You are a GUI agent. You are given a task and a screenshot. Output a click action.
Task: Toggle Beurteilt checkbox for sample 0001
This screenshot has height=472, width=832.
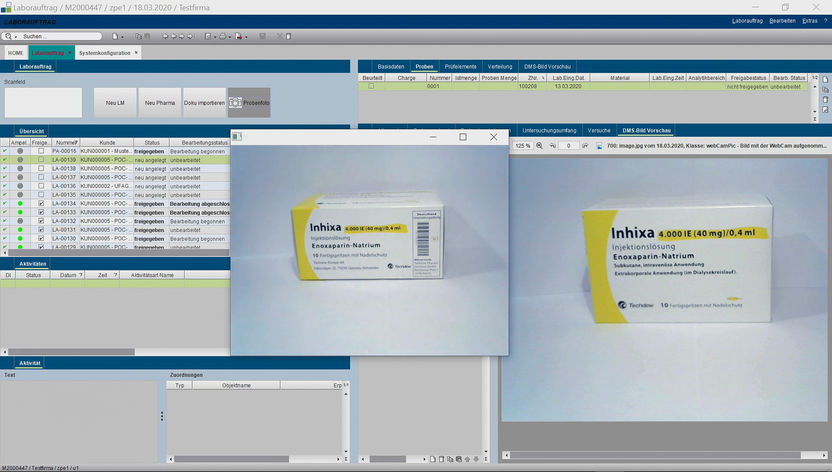tap(371, 86)
